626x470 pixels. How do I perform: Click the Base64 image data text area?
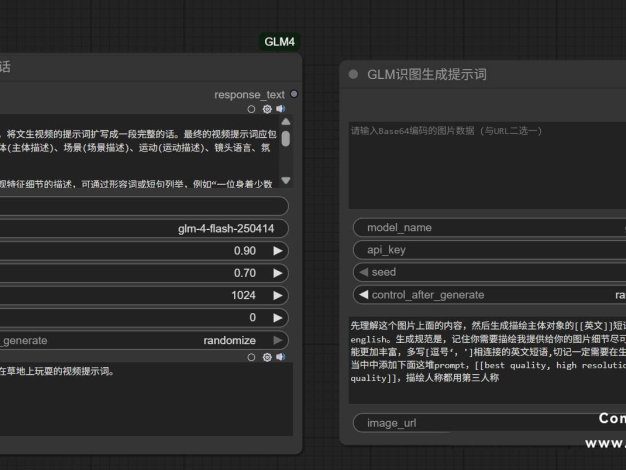[x=487, y=165]
